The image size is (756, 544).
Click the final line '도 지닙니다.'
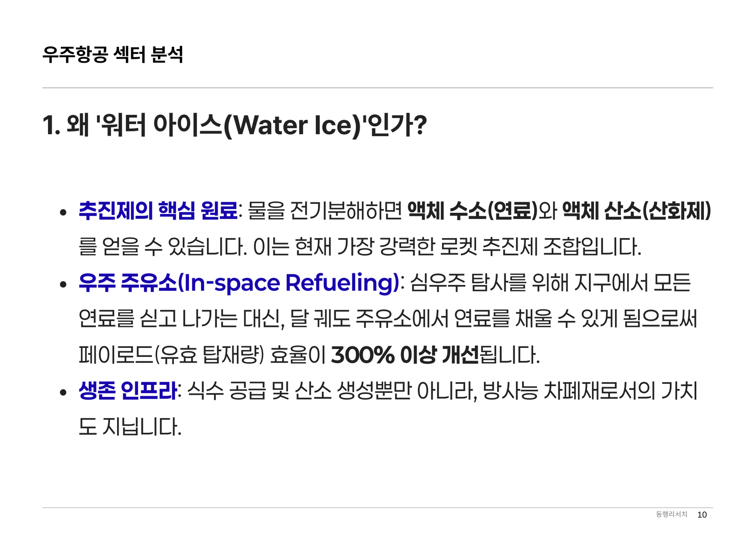pyautogui.click(x=130, y=427)
